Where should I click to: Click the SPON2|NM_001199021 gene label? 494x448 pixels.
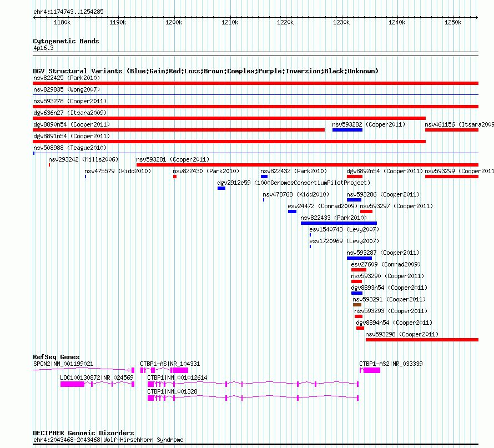pos(63,364)
